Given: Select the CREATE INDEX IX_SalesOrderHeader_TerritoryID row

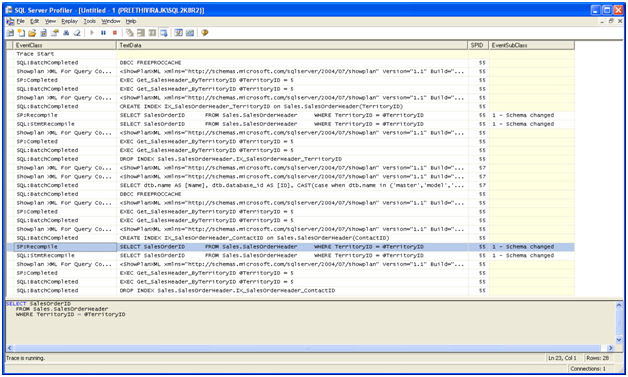Looking at the screenshot, I should [291, 107].
